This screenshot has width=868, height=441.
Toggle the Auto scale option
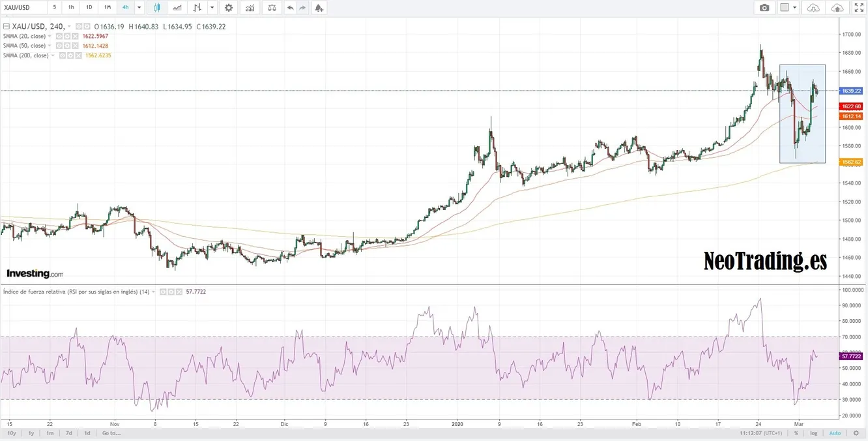(835, 433)
